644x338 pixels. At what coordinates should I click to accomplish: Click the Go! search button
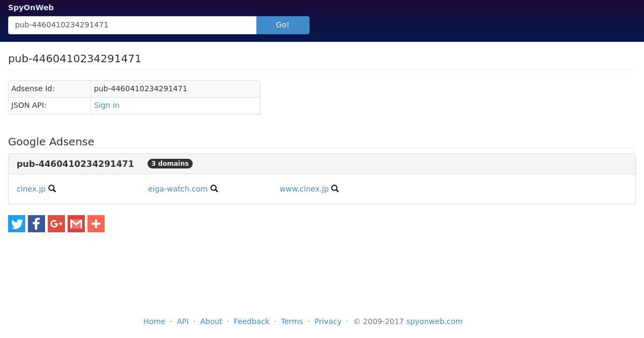tap(283, 25)
